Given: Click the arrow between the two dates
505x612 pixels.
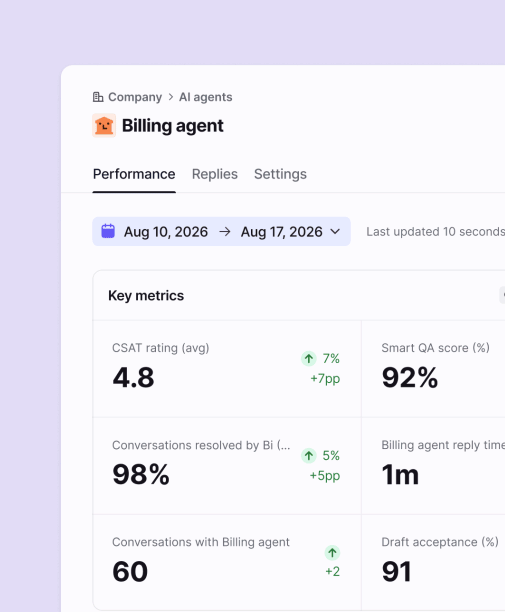Looking at the screenshot, I should pos(224,232).
